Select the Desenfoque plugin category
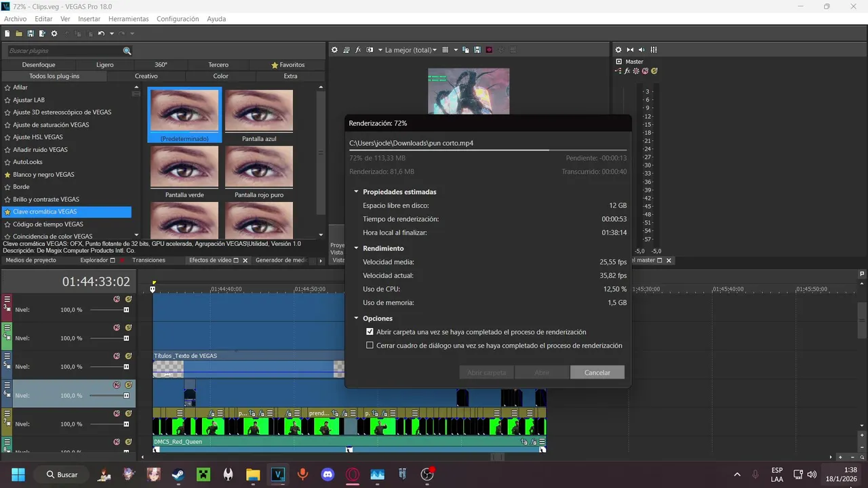Image resolution: width=868 pixels, height=488 pixels. click(x=39, y=65)
